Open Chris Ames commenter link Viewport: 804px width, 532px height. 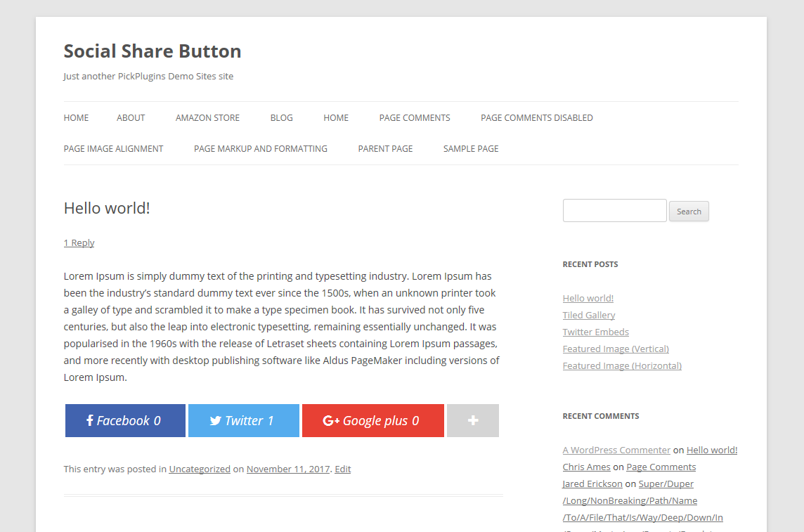tap(587, 467)
